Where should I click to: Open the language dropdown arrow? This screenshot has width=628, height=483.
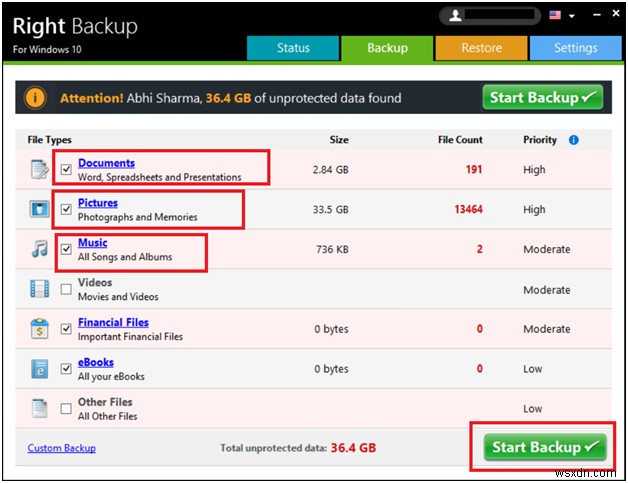pyautogui.click(x=572, y=16)
